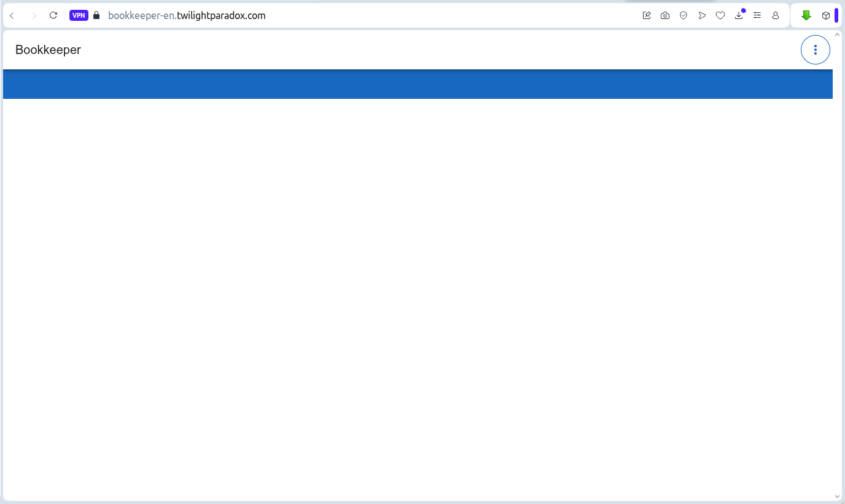Take a snapshot with the camera icon
The width and height of the screenshot is (845, 504).
click(x=665, y=15)
